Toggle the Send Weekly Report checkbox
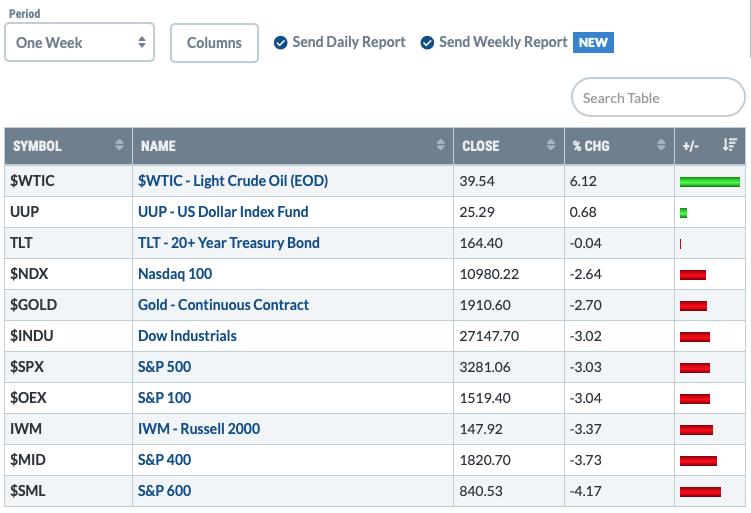 coord(427,43)
